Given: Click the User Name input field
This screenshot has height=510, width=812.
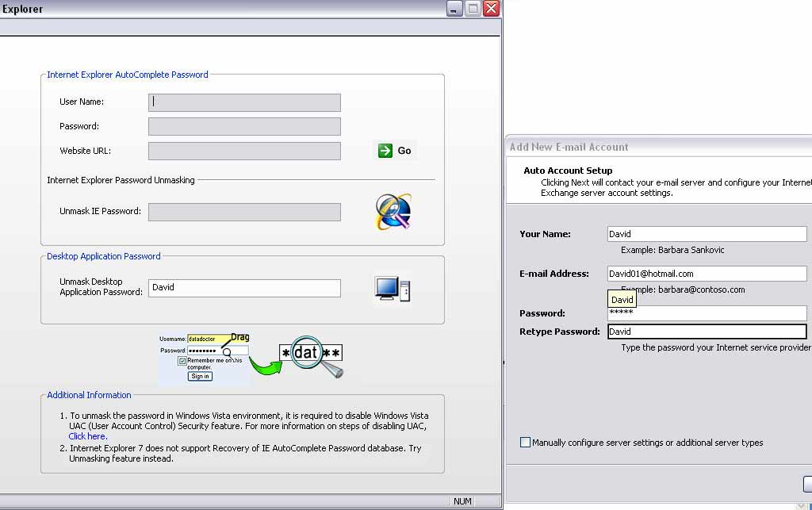Looking at the screenshot, I should [x=244, y=102].
